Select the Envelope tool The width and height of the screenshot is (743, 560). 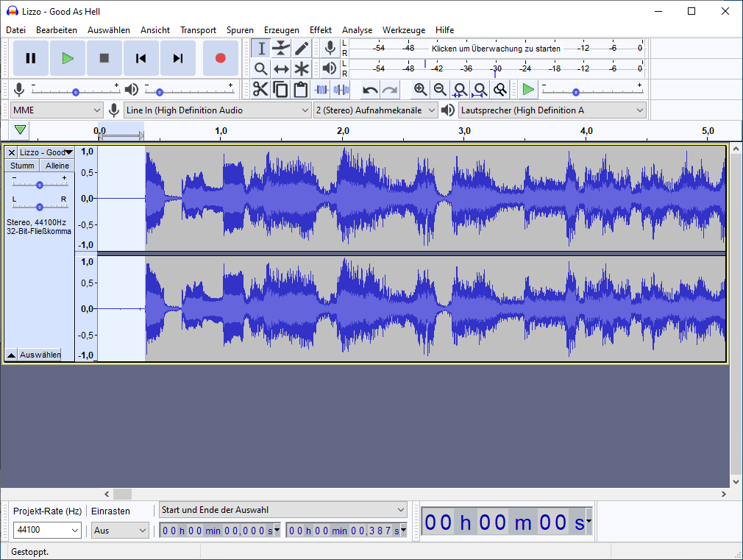pos(281,49)
